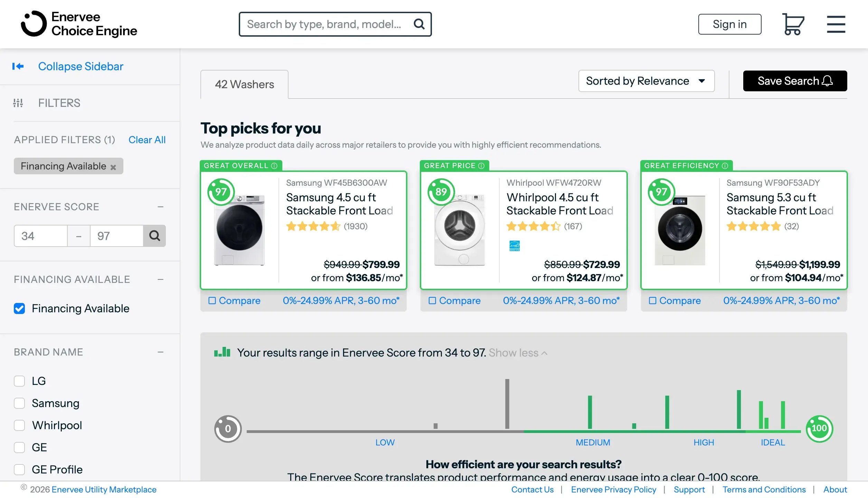The height and width of the screenshot is (498, 868).
Task: Check the Whirlpool brand checkbox
Action: click(19, 425)
